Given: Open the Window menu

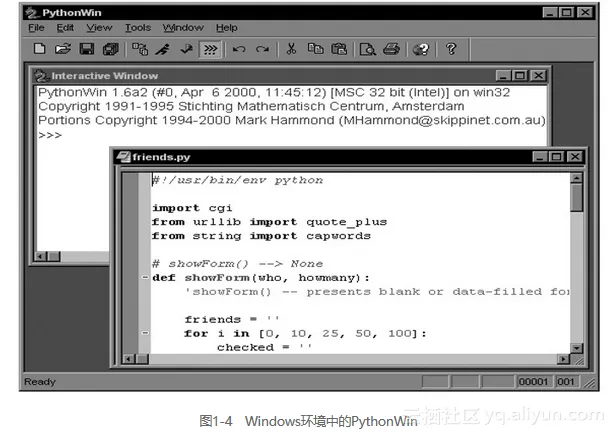Looking at the screenshot, I should [183, 28].
